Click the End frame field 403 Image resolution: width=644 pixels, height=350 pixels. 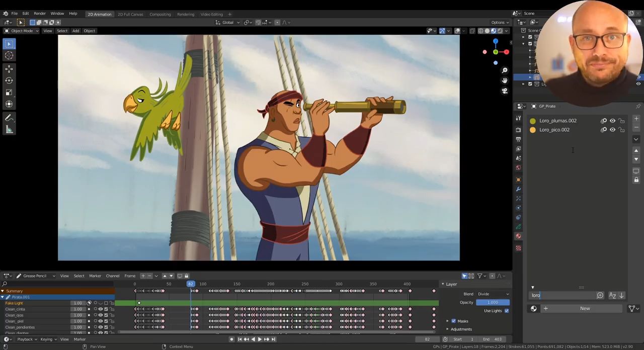(x=492, y=339)
